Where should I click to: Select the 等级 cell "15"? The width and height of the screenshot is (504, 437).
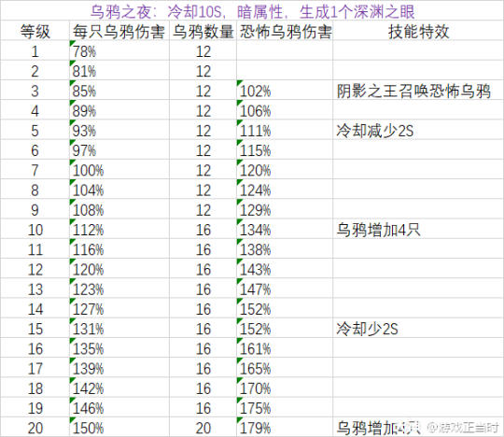pos(35,329)
